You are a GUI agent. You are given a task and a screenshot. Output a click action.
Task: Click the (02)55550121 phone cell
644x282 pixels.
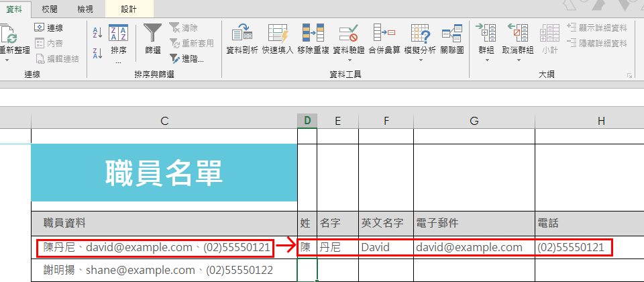coord(590,247)
